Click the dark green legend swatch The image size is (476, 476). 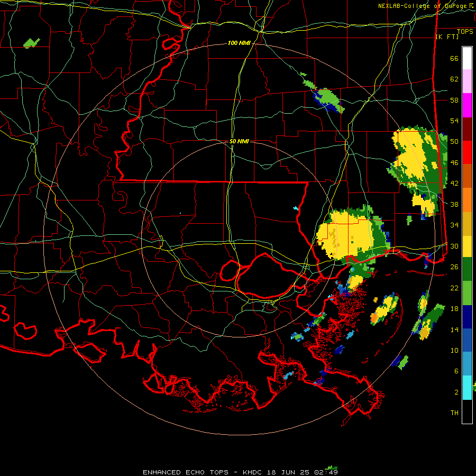click(467, 269)
